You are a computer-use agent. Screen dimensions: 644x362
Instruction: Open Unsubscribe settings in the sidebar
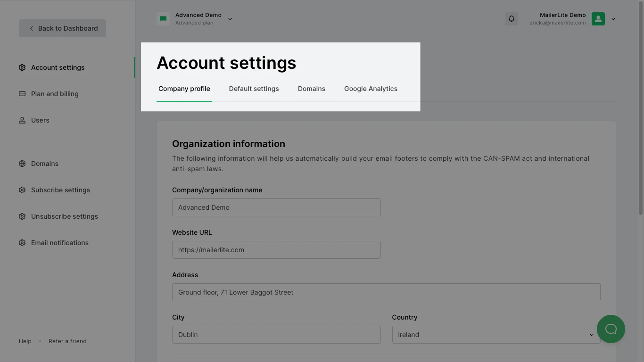click(65, 216)
